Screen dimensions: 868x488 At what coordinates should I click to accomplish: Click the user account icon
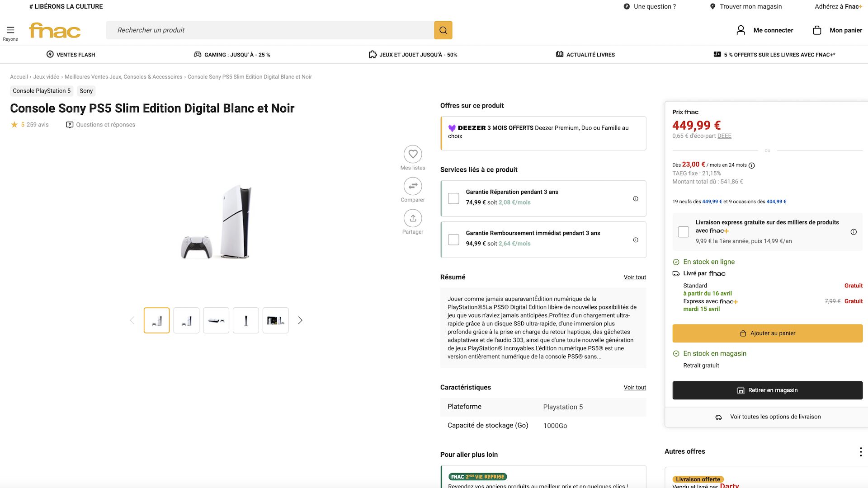(x=741, y=30)
